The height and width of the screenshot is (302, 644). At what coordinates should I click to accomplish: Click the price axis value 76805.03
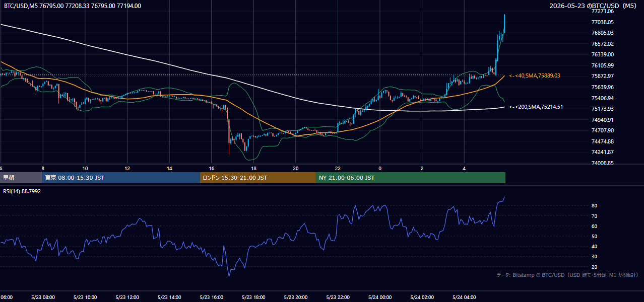pyautogui.click(x=602, y=33)
